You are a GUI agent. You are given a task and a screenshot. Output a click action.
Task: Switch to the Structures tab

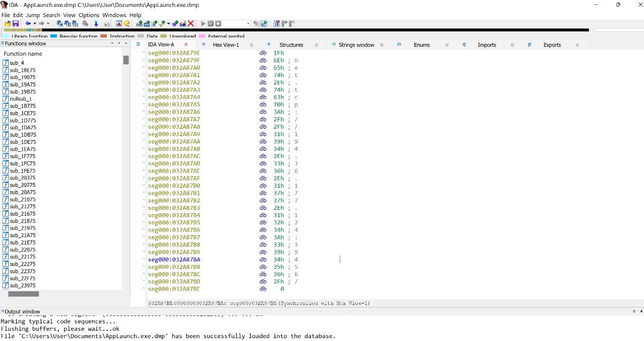coord(291,45)
